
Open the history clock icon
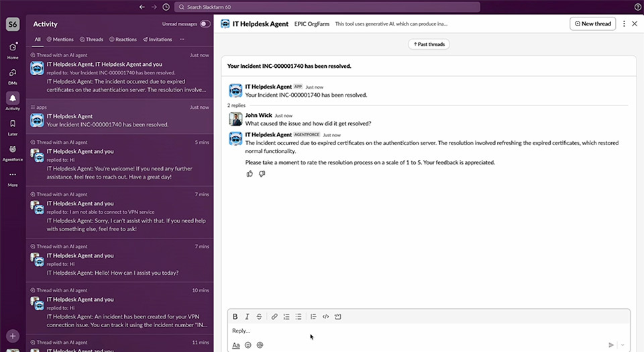click(166, 7)
